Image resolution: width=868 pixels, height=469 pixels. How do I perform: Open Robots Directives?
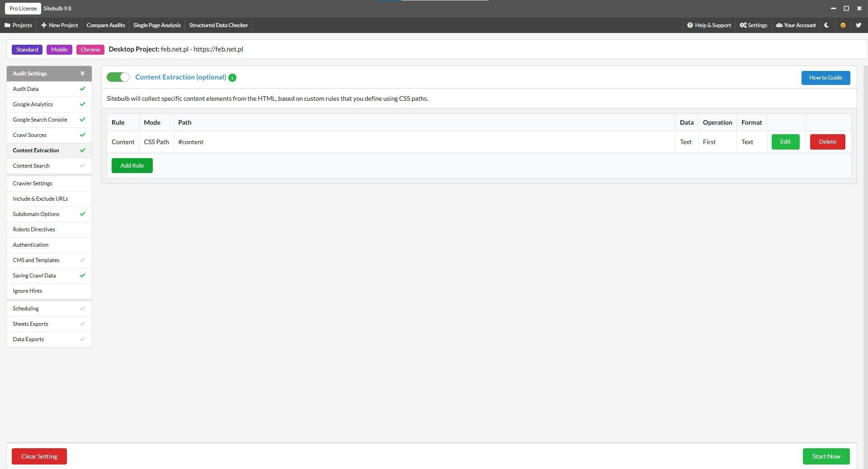[49, 230]
